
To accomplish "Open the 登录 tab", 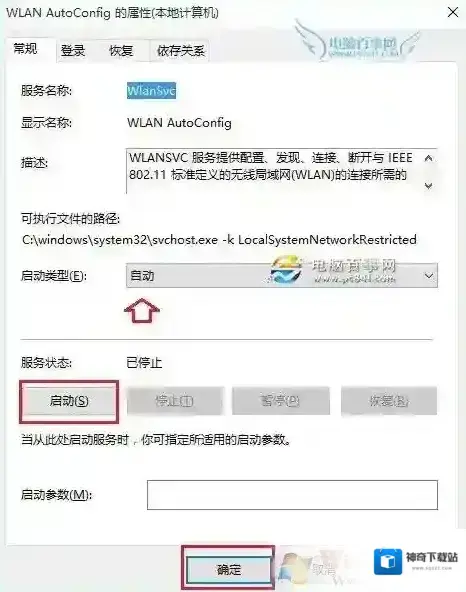I will (x=73, y=51).
